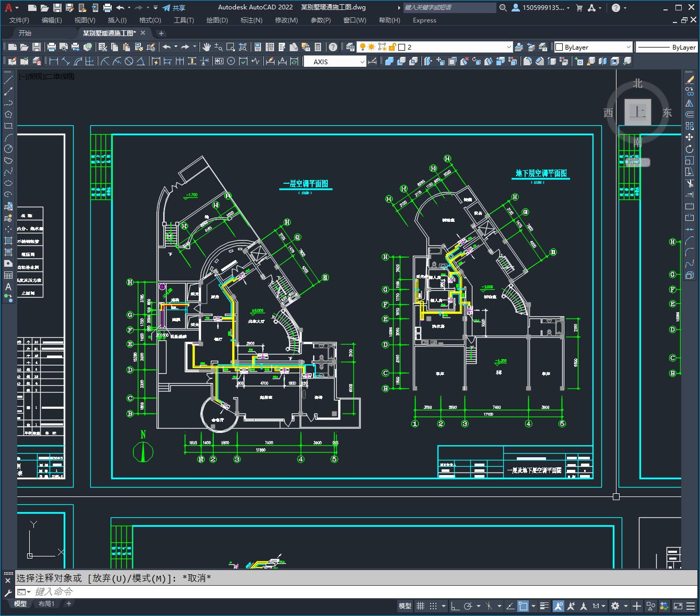Toggle snap mode dots in status bar
Screen dimensions: 700x616
pos(433,606)
